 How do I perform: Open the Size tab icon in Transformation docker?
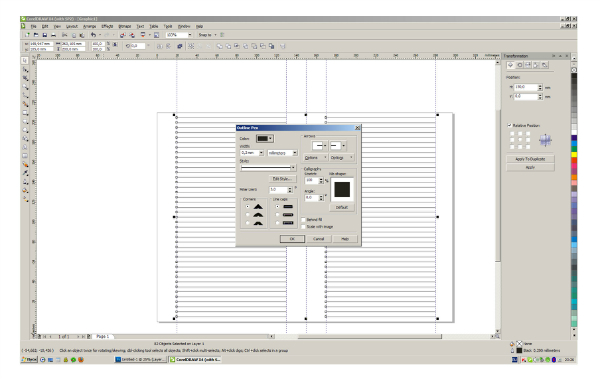pyautogui.click(x=536, y=65)
